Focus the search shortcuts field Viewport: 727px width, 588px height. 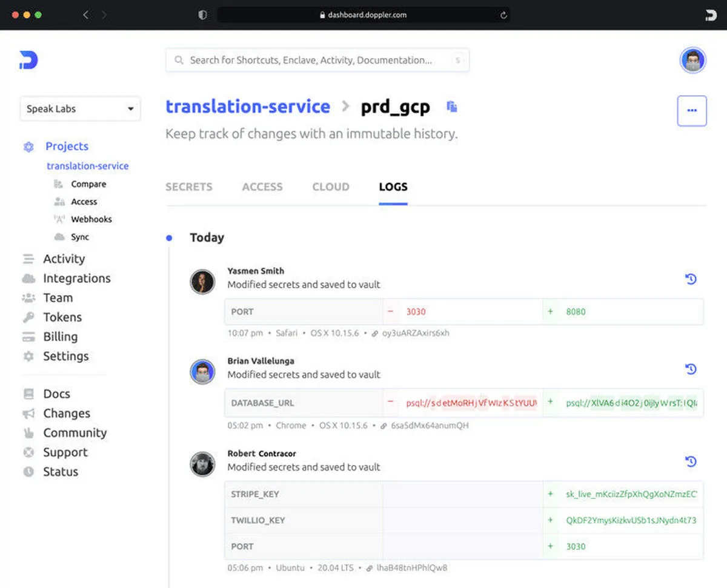tap(317, 60)
